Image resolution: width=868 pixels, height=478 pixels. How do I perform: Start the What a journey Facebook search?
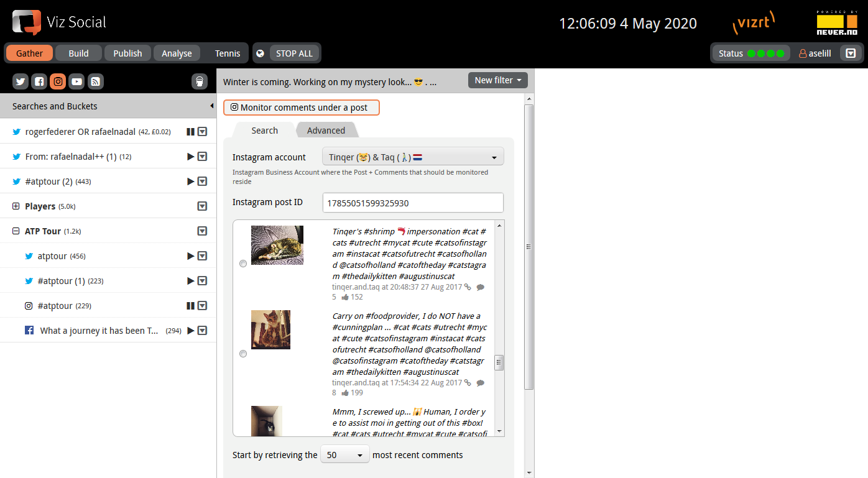[x=191, y=331]
